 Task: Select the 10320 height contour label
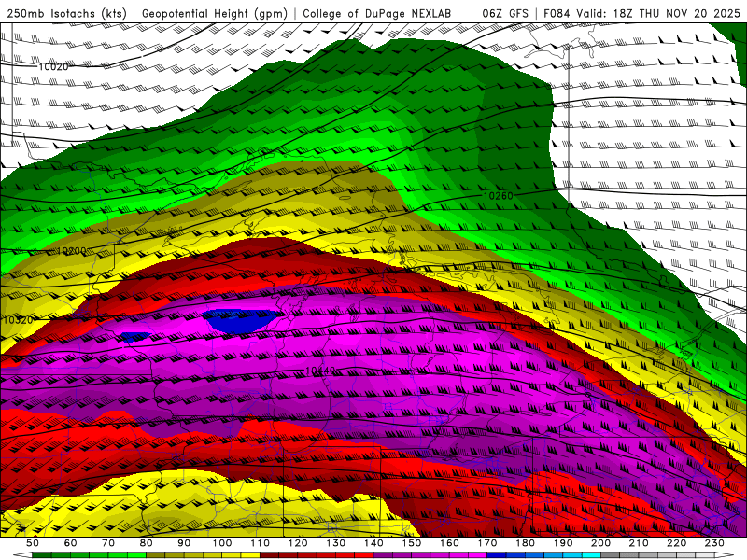(18, 319)
